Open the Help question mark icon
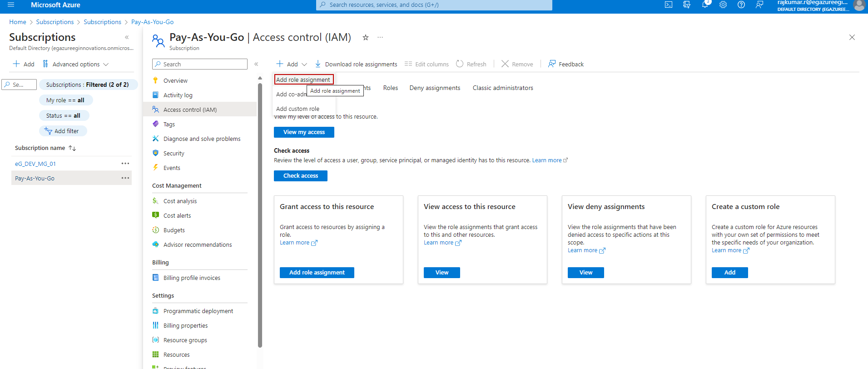Image resolution: width=868 pixels, height=369 pixels. coord(741,5)
